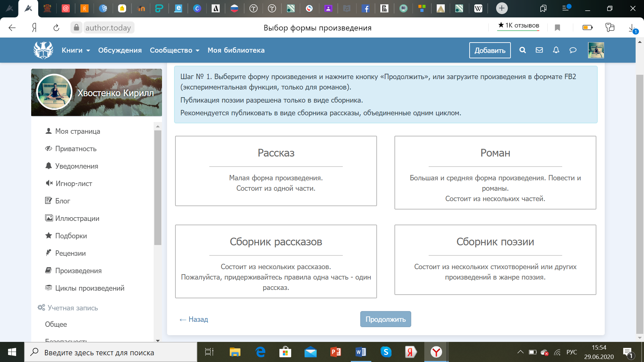Click the Назад link

[194, 319]
